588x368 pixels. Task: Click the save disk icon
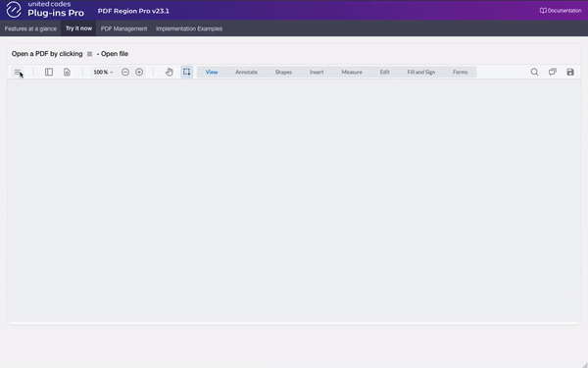click(570, 72)
